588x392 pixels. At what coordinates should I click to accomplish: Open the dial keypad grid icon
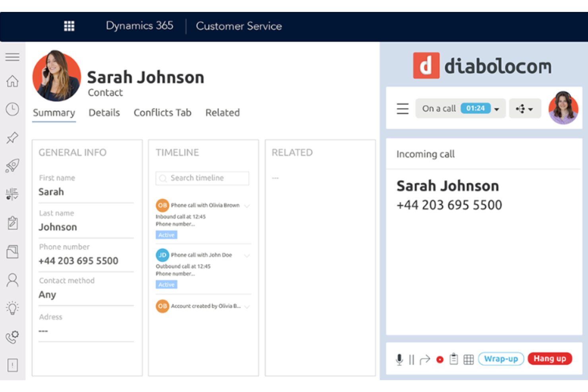click(469, 359)
